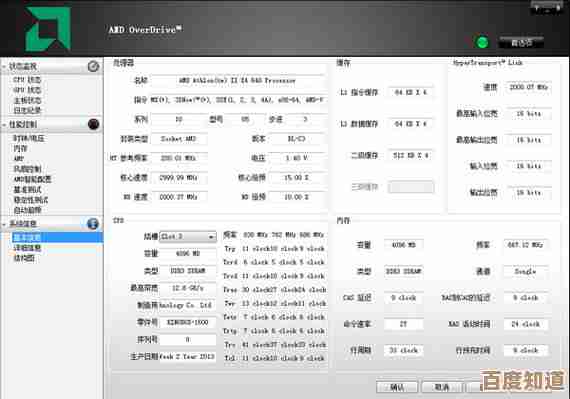Click the L1 数据缓存 value field
The height and width of the screenshot is (399, 570).
[x=410, y=124]
